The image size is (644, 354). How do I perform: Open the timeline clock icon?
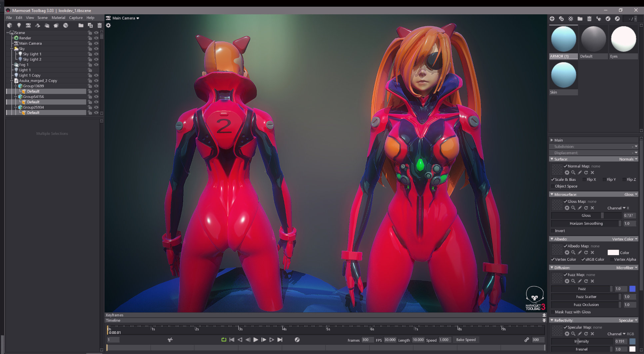click(x=297, y=340)
